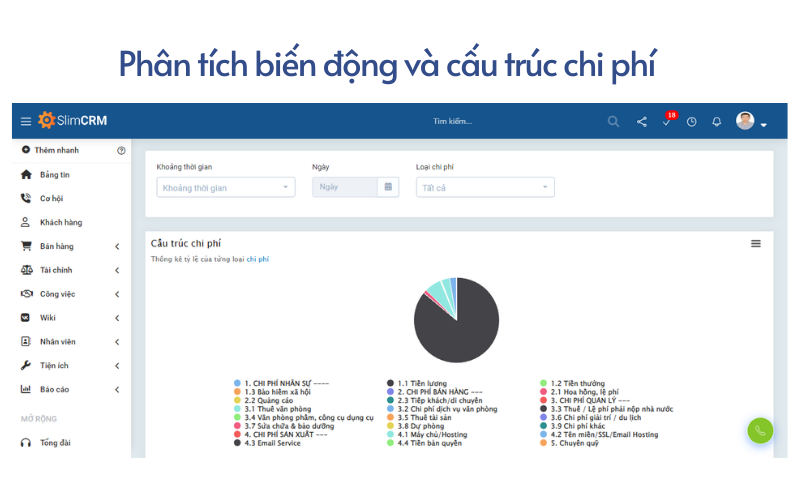
Task: Click the user avatar photo
Action: tap(745, 120)
